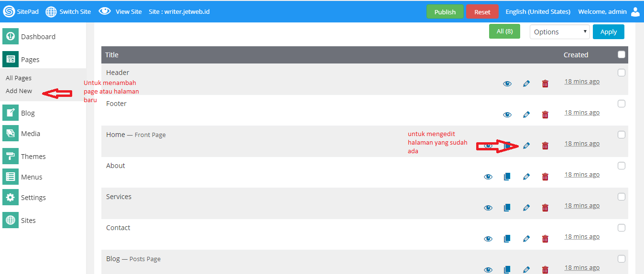Check the Footer row checkbox

click(622, 104)
